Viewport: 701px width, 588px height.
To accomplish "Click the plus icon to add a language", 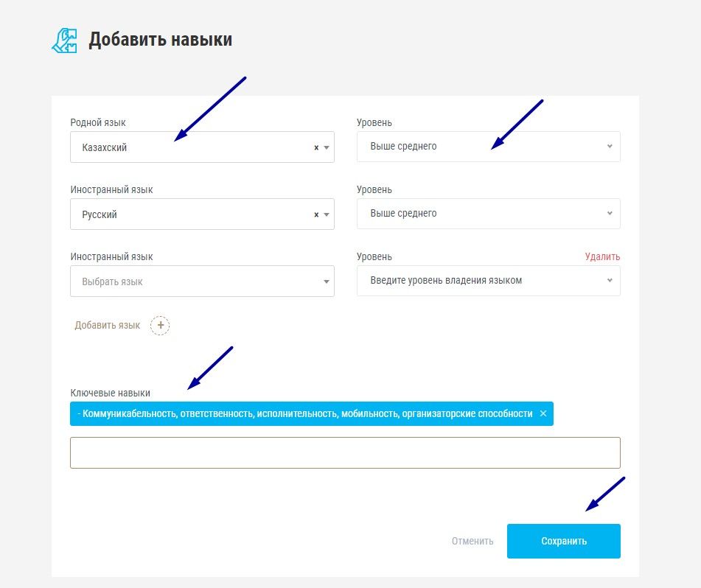I will pyautogui.click(x=160, y=325).
